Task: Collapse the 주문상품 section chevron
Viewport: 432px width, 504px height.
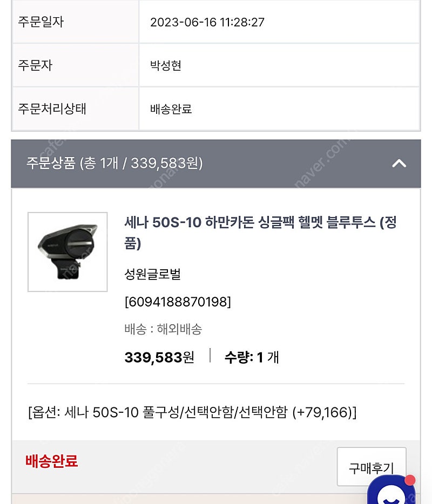Action: click(399, 163)
